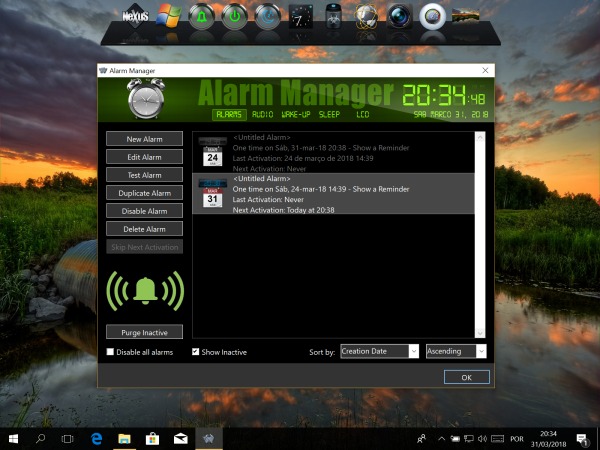Uncheck the Show Inactive checkbox
Viewport: 600px width, 450px height.
tap(196, 352)
